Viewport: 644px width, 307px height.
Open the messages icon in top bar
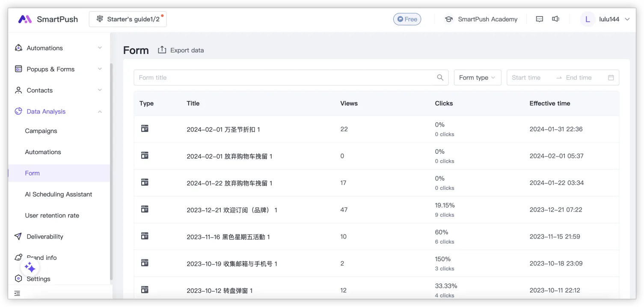(x=540, y=19)
